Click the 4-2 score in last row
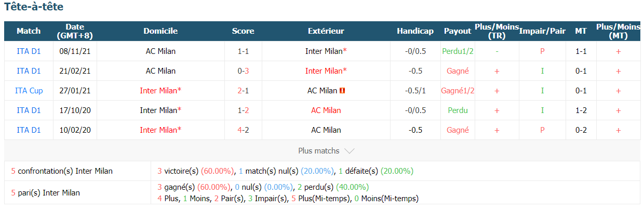Image resolution: width=644 pixels, height=210 pixels. pyautogui.click(x=243, y=130)
